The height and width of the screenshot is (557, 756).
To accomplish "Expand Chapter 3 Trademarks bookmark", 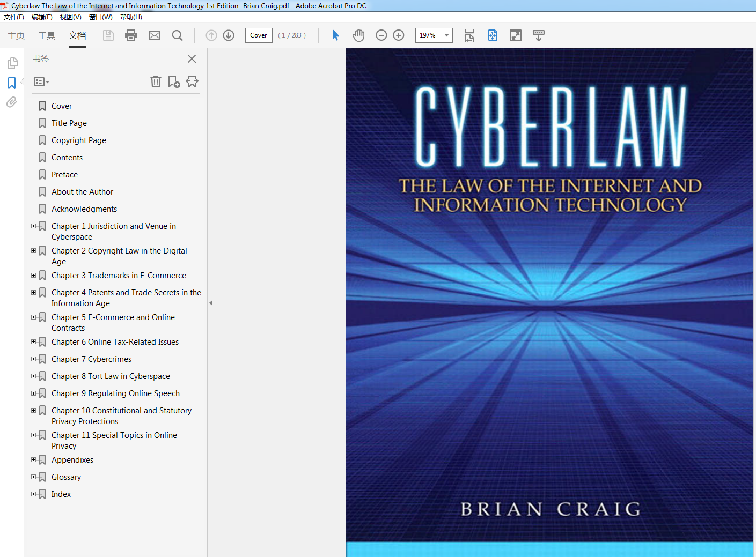I will click(34, 276).
